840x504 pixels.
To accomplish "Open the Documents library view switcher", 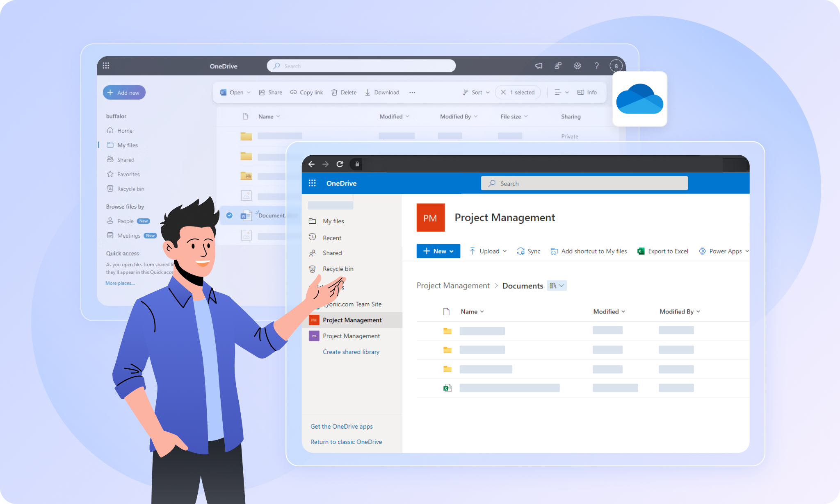I will click(x=557, y=286).
